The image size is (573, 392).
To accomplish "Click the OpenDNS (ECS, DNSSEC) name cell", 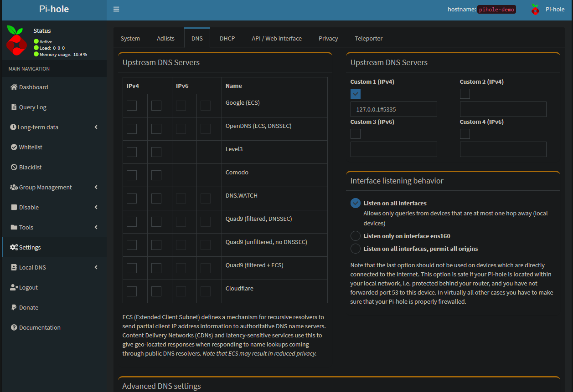I will pyautogui.click(x=274, y=129).
